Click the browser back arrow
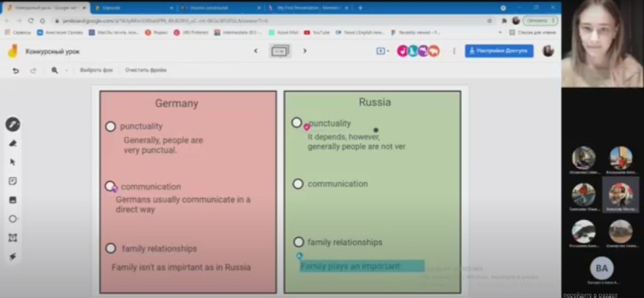 tap(7, 20)
